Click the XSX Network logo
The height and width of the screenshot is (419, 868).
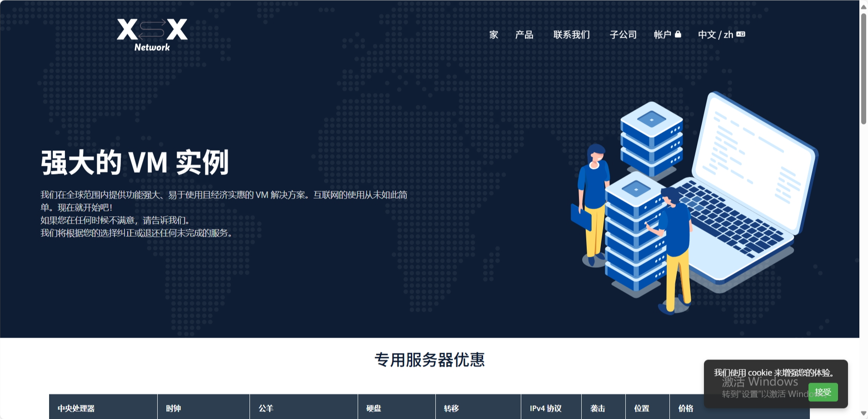pyautogui.click(x=152, y=35)
